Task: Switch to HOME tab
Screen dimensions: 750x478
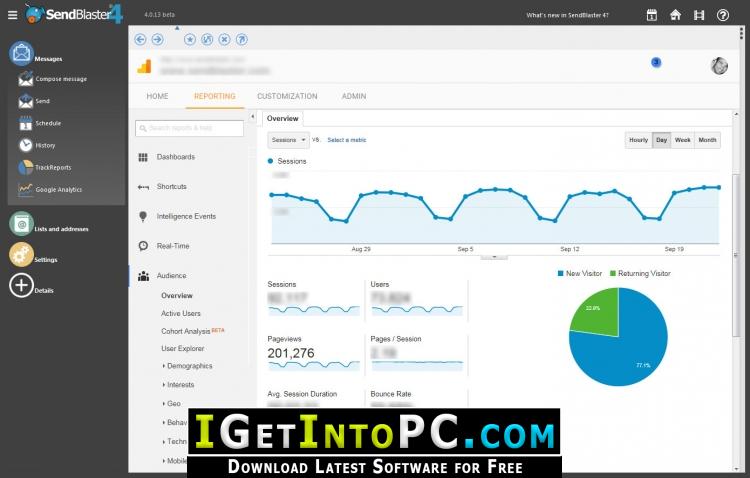Action: [157, 96]
